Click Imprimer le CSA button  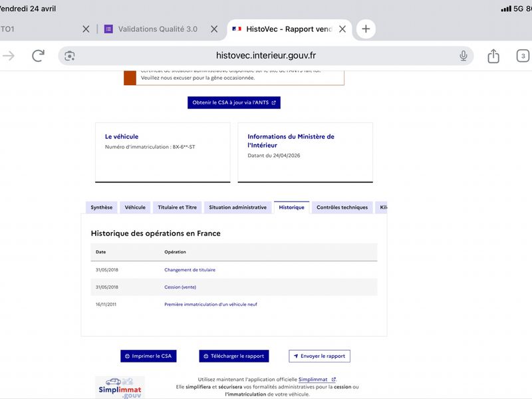148,356
